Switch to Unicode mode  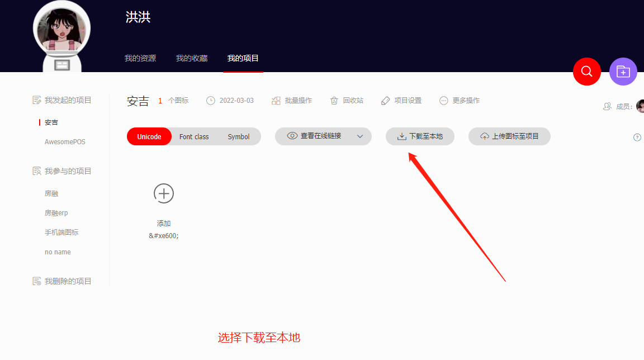coord(149,137)
